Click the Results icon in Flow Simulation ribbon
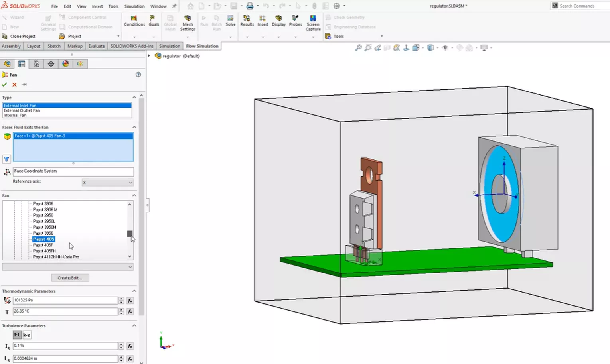The width and height of the screenshot is (610, 364). click(247, 22)
